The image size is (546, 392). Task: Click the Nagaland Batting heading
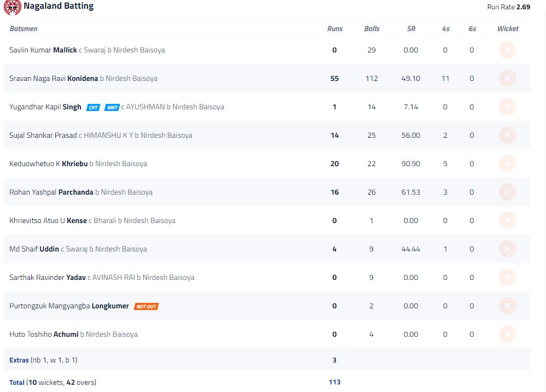pos(59,6)
